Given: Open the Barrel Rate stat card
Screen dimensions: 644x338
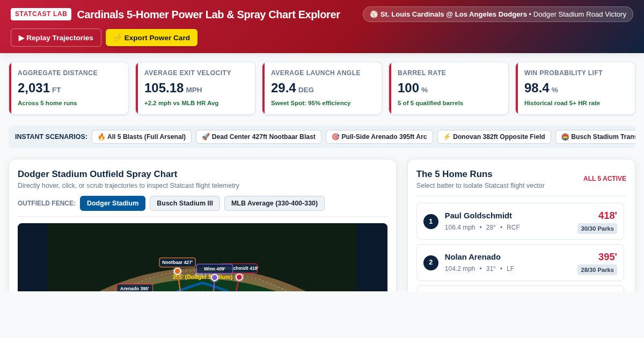Looking at the screenshot, I should point(449,88).
